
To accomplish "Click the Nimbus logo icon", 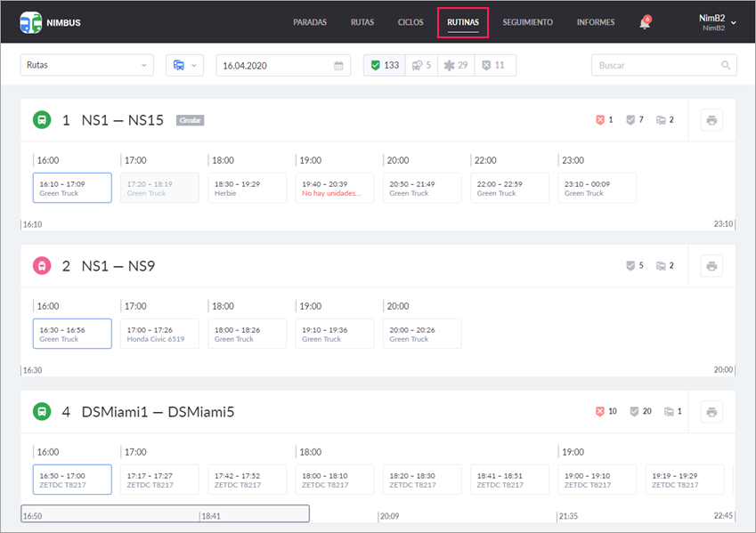I will click(30, 22).
